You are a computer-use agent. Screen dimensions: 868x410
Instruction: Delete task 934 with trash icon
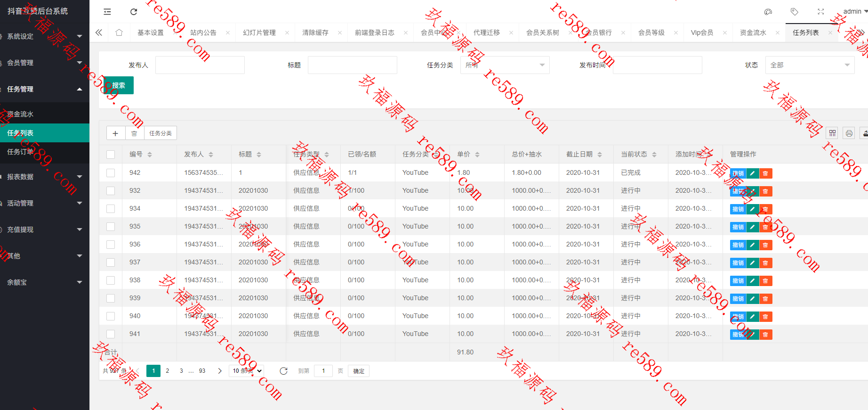pos(766,209)
